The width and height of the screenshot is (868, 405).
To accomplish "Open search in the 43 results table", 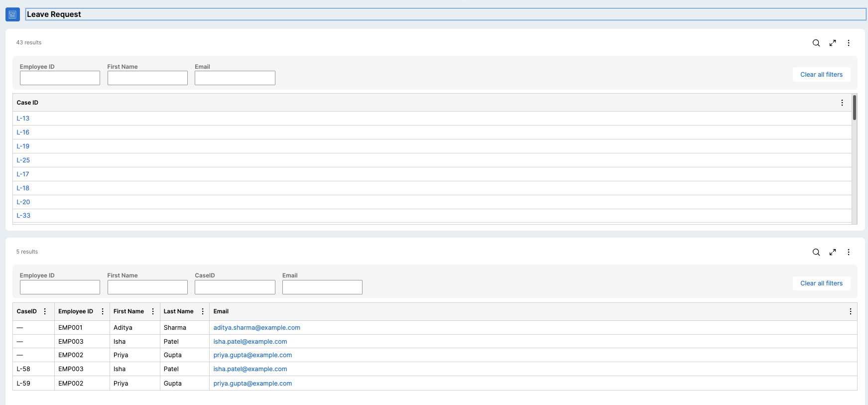I will (816, 43).
